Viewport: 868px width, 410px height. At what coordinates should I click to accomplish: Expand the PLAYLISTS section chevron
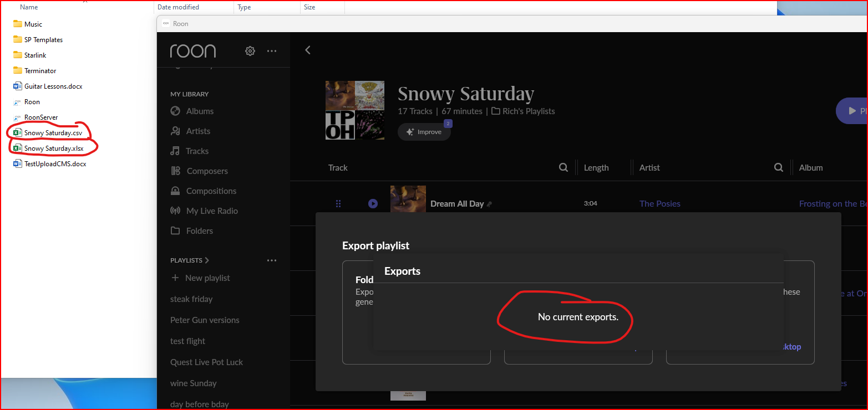207,260
